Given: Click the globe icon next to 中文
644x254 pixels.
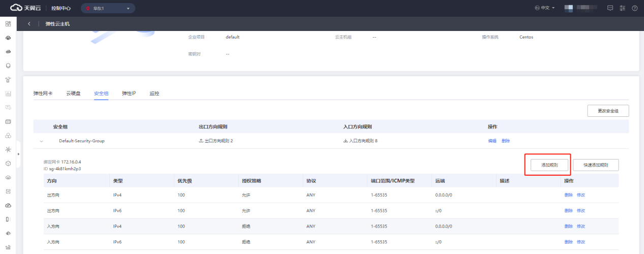Looking at the screenshot, I should coord(537,8).
